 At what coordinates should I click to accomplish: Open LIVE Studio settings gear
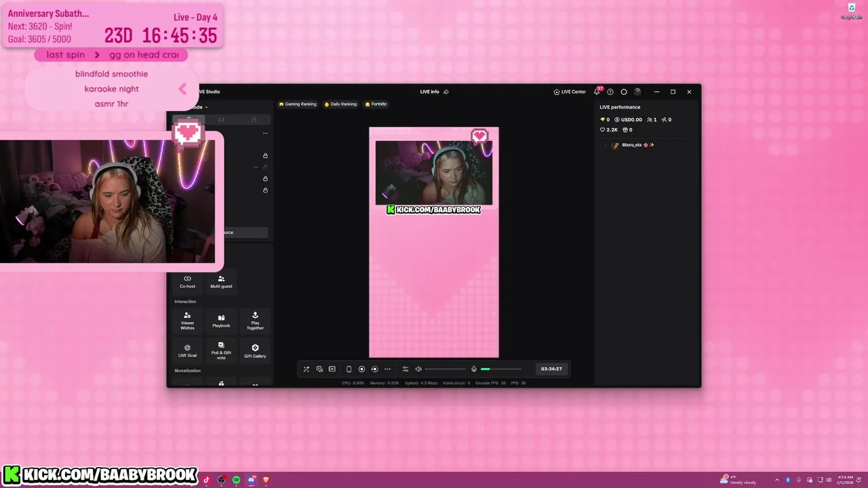[624, 91]
